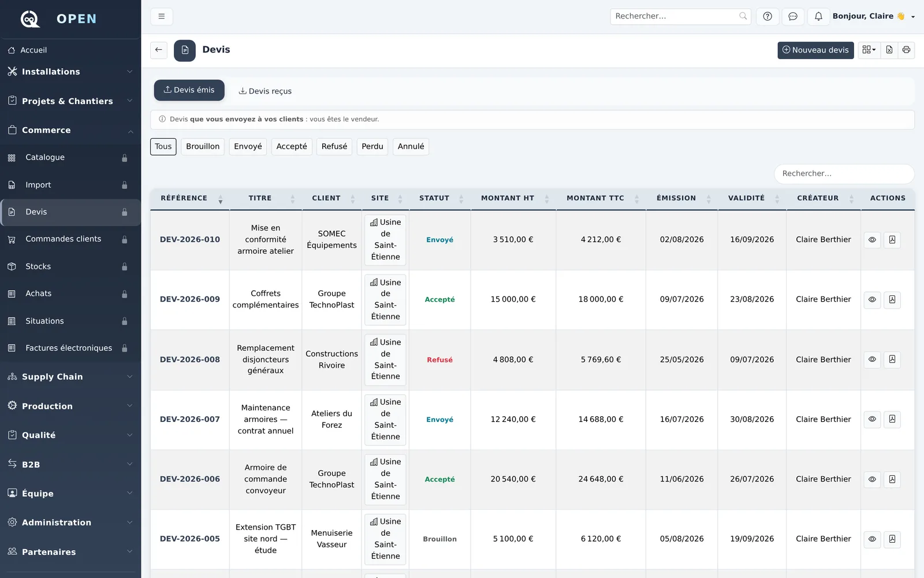Expand the B2B menu
Viewport: 924px width, 578px height.
pyautogui.click(x=70, y=465)
